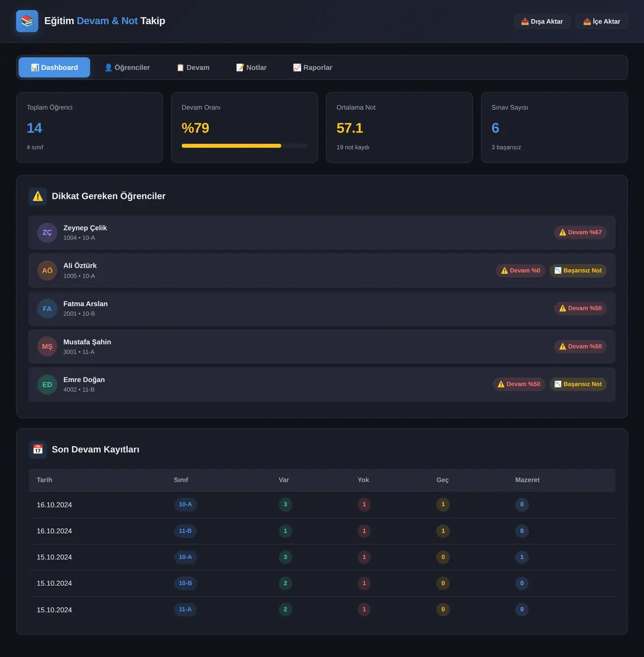Switch to the Öğrenciler tab

coord(127,68)
